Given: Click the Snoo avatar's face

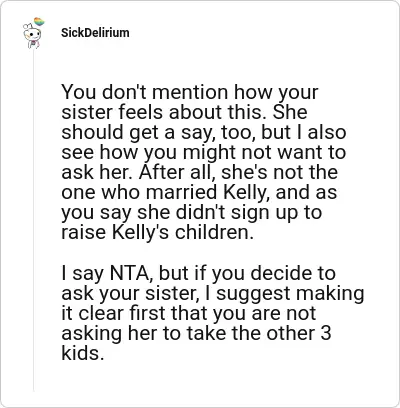Looking at the screenshot, I should 32,34.
